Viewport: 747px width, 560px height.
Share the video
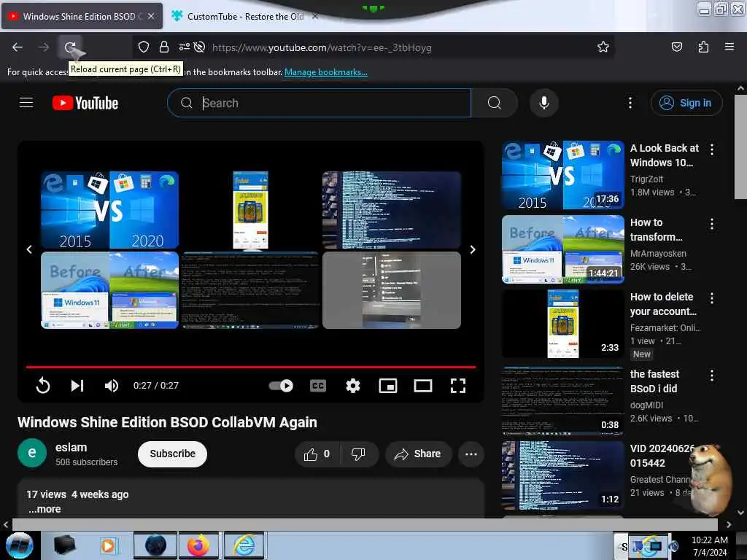tap(417, 454)
